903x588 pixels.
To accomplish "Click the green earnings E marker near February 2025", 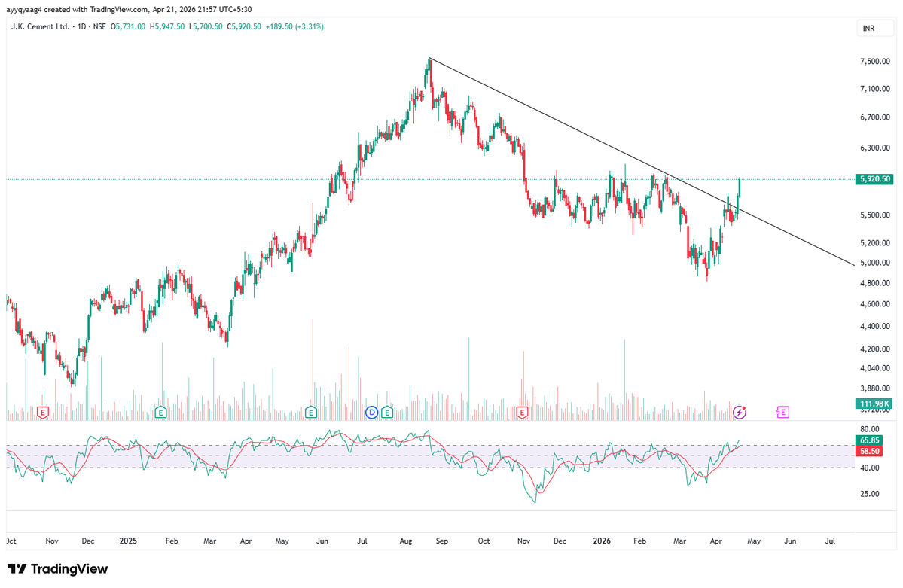I will click(160, 412).
